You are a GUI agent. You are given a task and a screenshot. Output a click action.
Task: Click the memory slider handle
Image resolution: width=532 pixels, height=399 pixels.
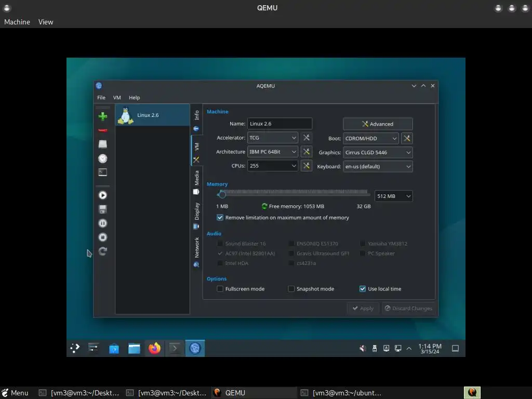point(222,194)
